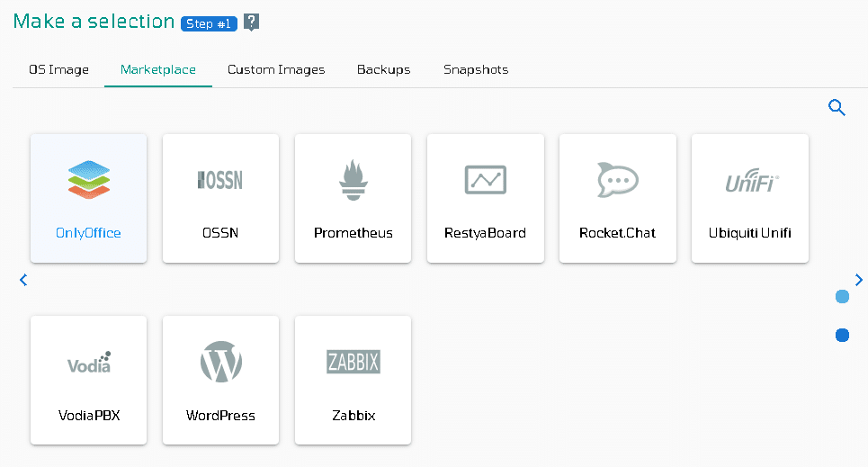Pick the Prometheus torch icon
The image size is (868, 467).
tap(353, 179)
